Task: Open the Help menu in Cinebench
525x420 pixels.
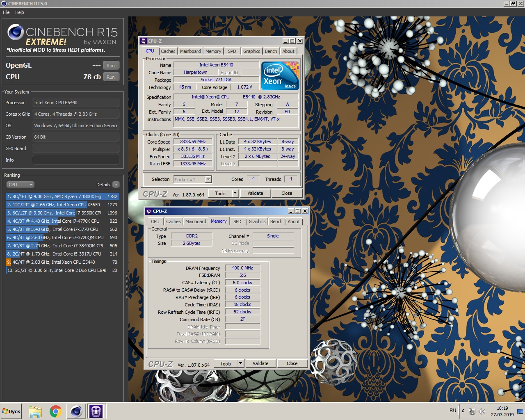Action: point(20,12)
